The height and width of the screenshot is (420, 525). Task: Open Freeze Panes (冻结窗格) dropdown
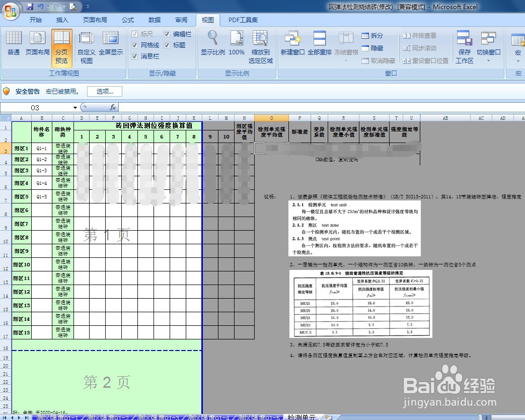point(346,46)
